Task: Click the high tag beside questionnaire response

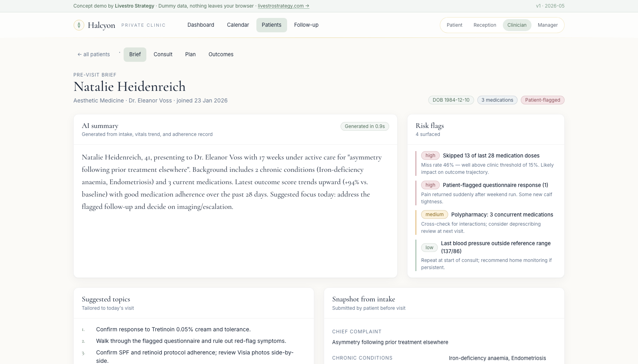Action: [430, 185]
